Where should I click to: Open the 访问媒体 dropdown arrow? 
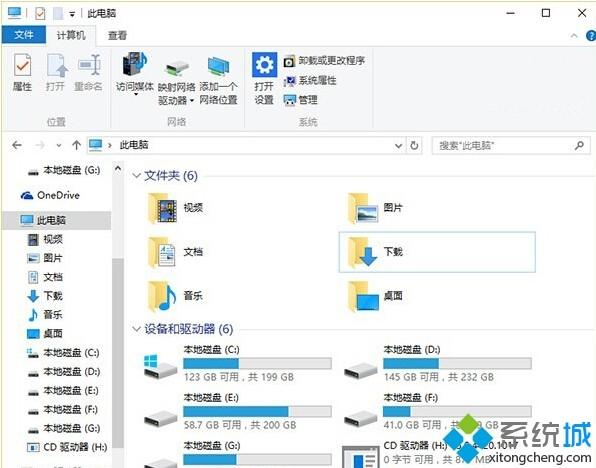pyautogui.click(x=136, y=94)
